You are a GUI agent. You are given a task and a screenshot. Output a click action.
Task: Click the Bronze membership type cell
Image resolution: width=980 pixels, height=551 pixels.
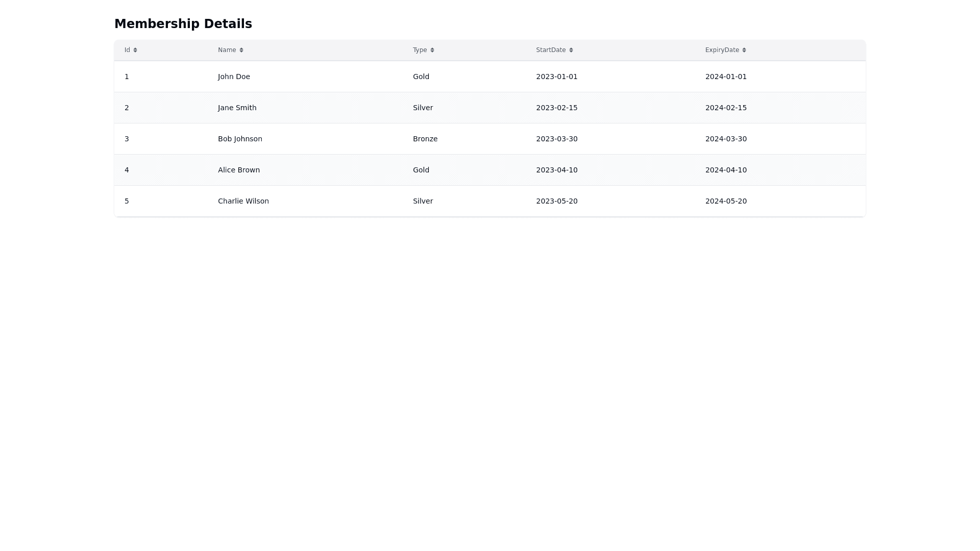(x=425, y=139)
